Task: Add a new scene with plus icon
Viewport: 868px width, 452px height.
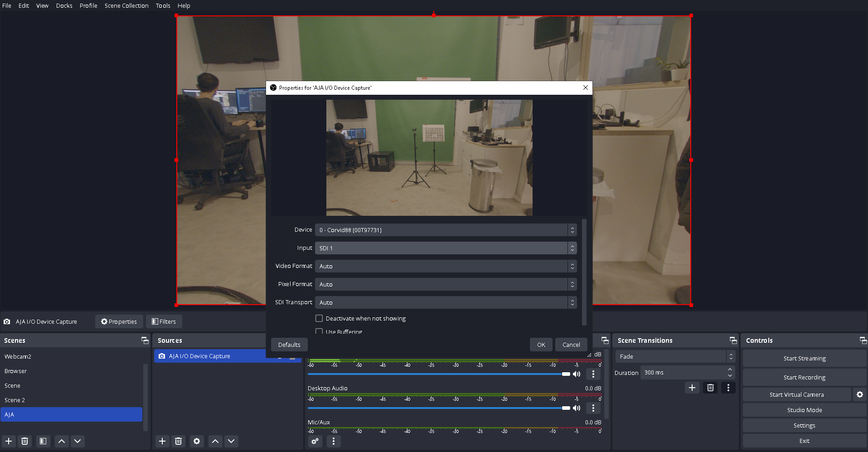Action: tap(9, 441)
